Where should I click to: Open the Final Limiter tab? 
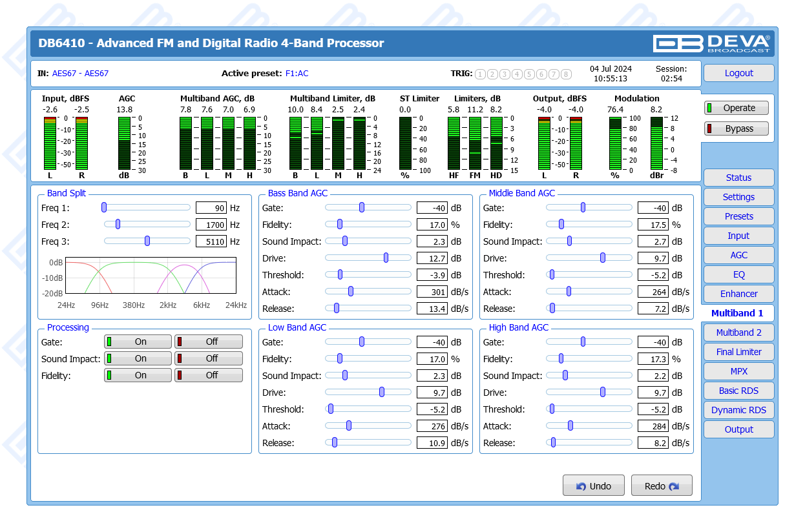click(x=738, y=352)
